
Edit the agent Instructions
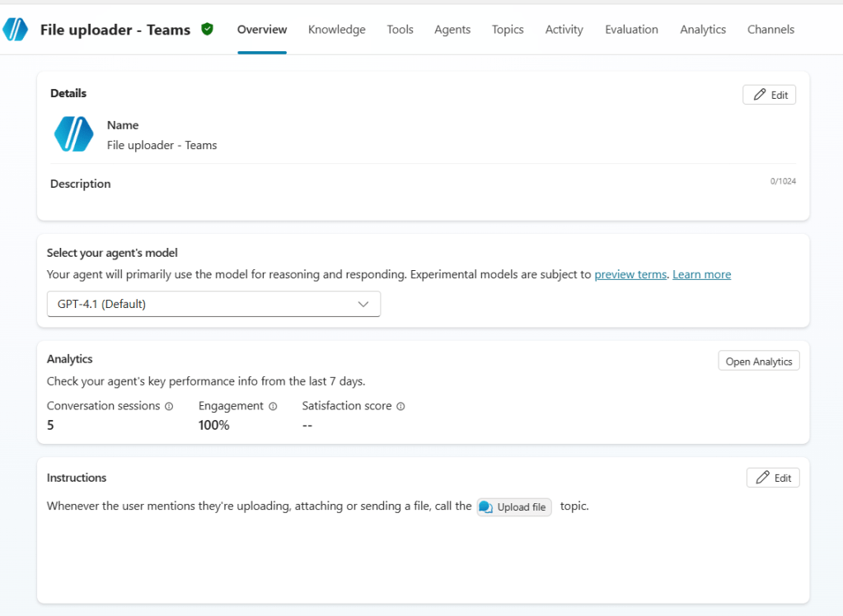point(772,478)
